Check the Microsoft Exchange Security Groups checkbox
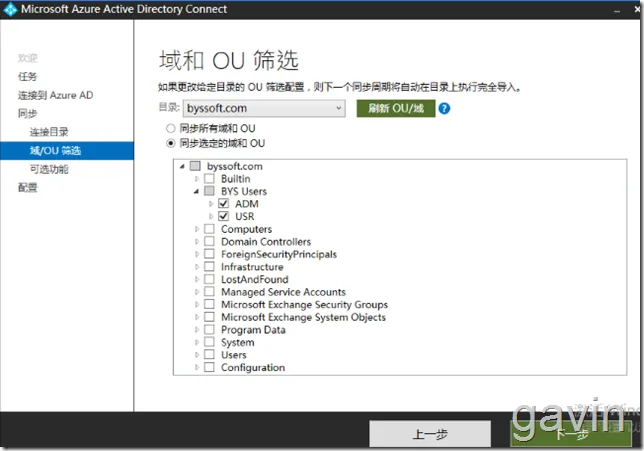The width and height of the screenshot is (644, 451). tap(209, 304)
